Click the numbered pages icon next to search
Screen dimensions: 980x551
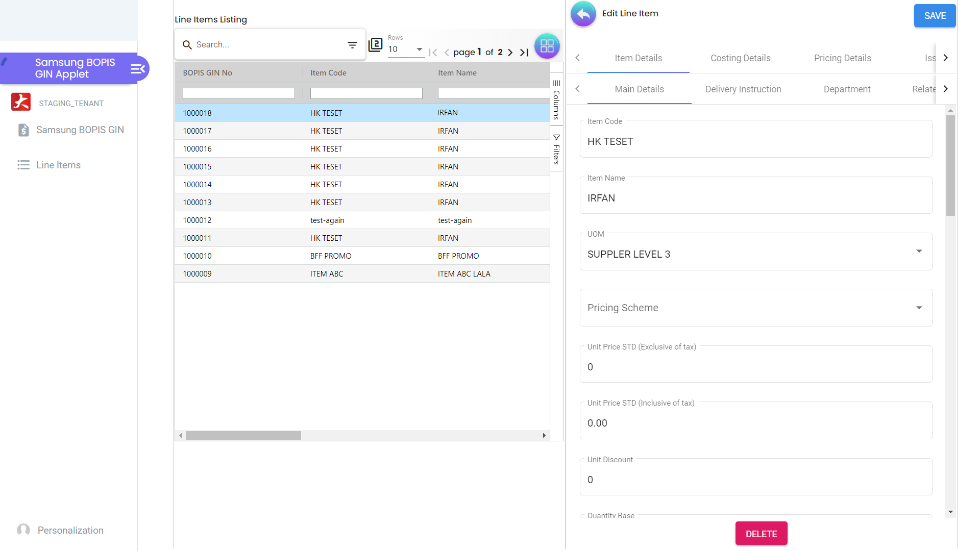(376, 45)
